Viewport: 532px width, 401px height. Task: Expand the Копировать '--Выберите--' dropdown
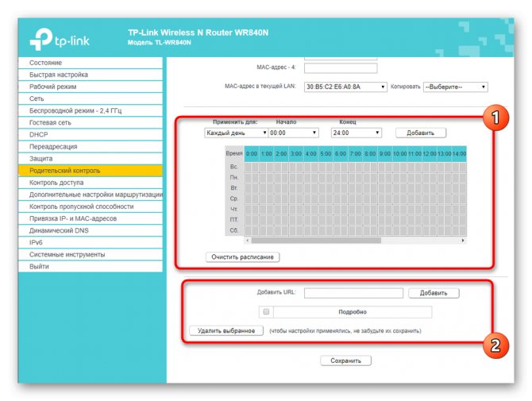point(455,87)
